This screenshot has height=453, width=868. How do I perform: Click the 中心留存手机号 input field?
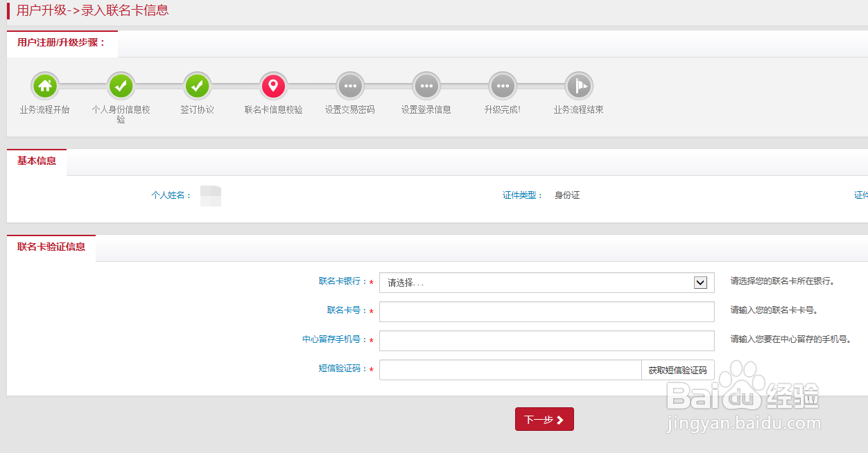pos(547,340)
